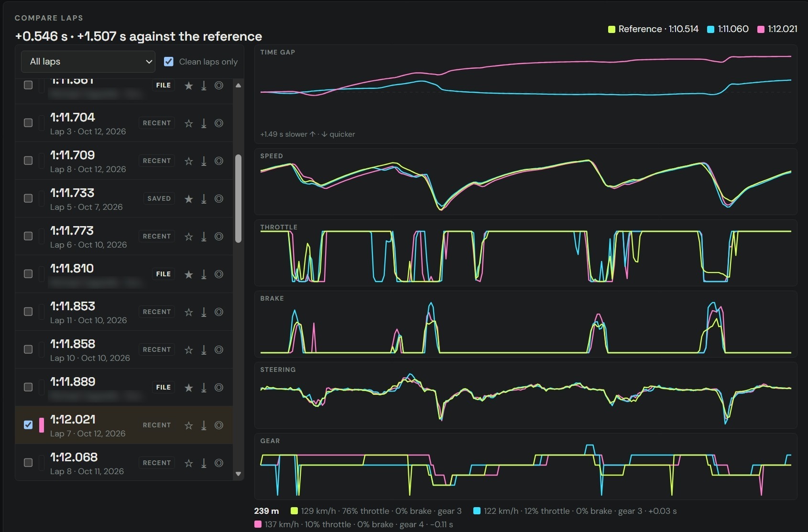Star the 1:11.704 lap

pos(189,123)
